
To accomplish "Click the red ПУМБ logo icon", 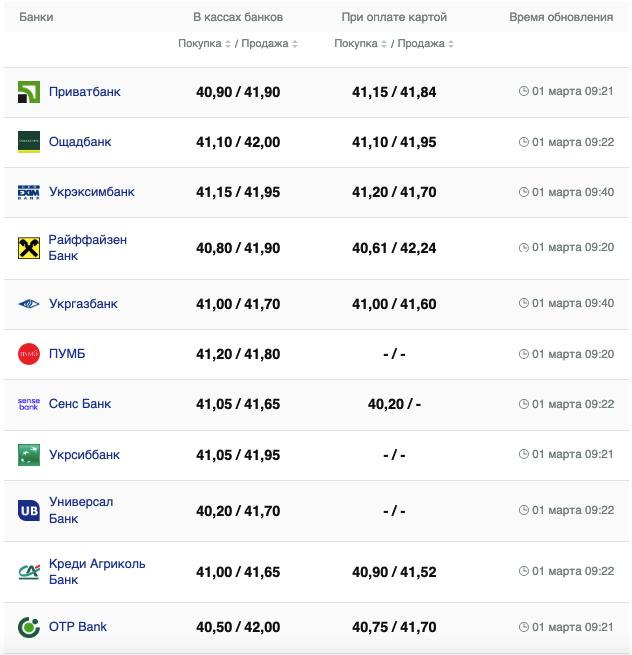I will coord(29,354).
